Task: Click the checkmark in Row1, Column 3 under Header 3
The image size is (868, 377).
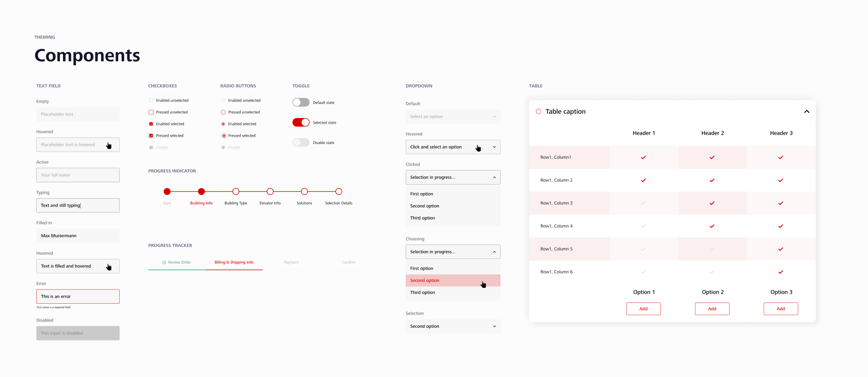Action: 781,203
